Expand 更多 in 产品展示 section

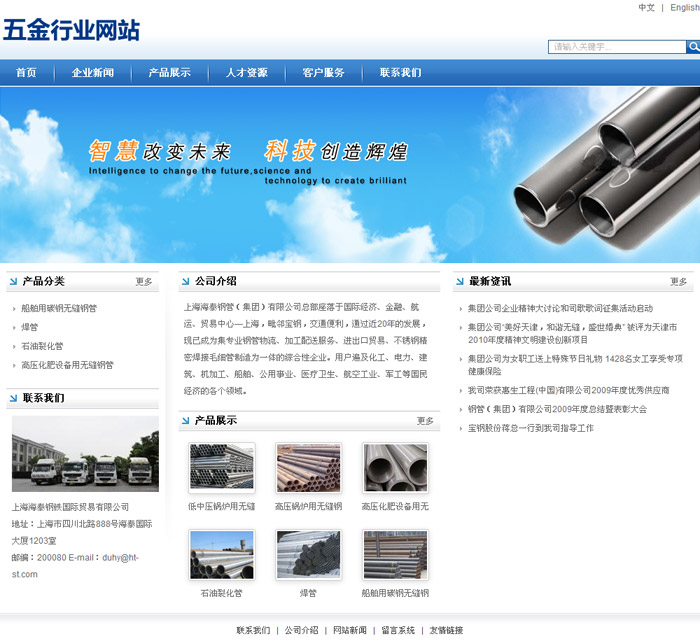[x=425, y=421]
